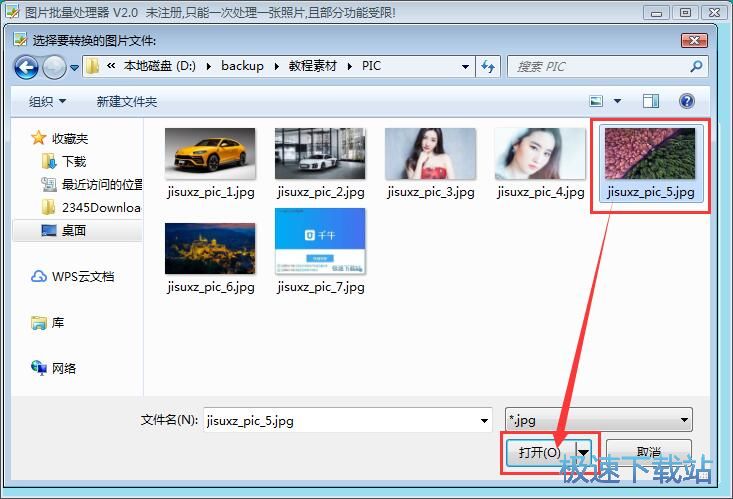Expand the file name history dropdown
This screenshot has width=733, height=499.
(x=484, y=420)
